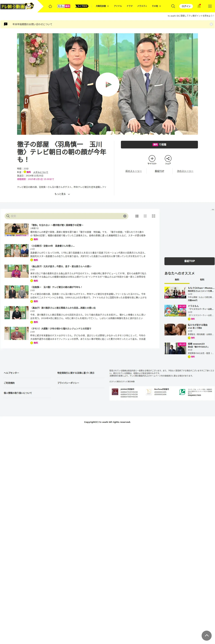This screenshot has width=215, height=644.
Task: Click the 無料で視聴 button
Action: click(x=159, y=144)
